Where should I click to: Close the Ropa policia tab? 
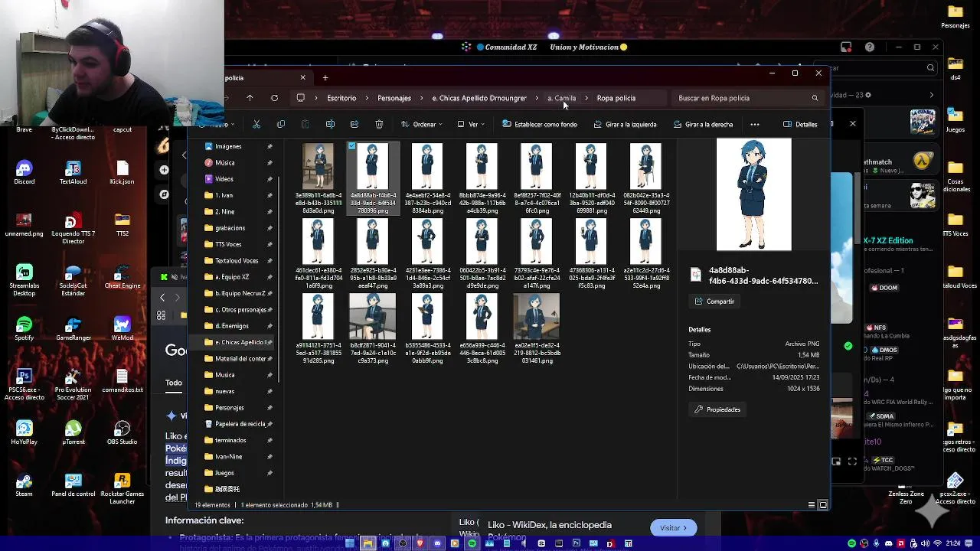point(302,77)
